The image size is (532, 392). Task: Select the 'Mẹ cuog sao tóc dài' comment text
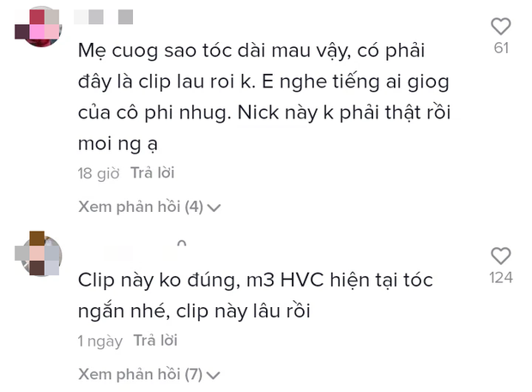coord(264,97)
